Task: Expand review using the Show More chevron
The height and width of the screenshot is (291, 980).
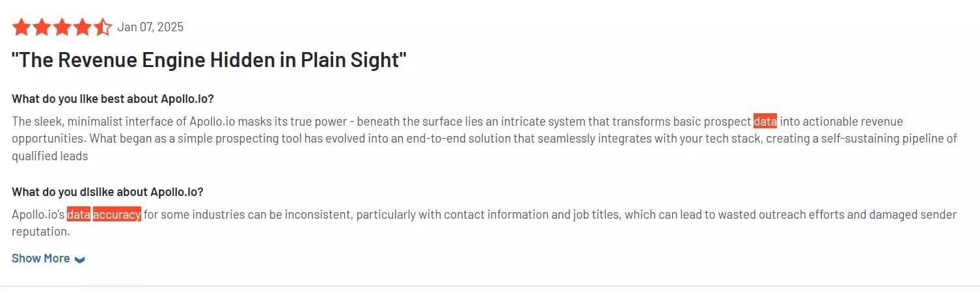Action: click(80, 259)
